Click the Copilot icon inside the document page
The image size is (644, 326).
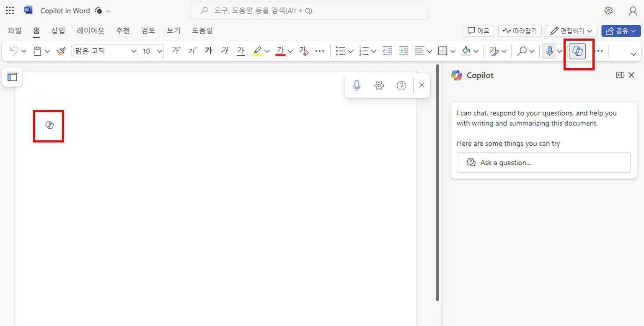pyautogui.click(x=49, y=125)
